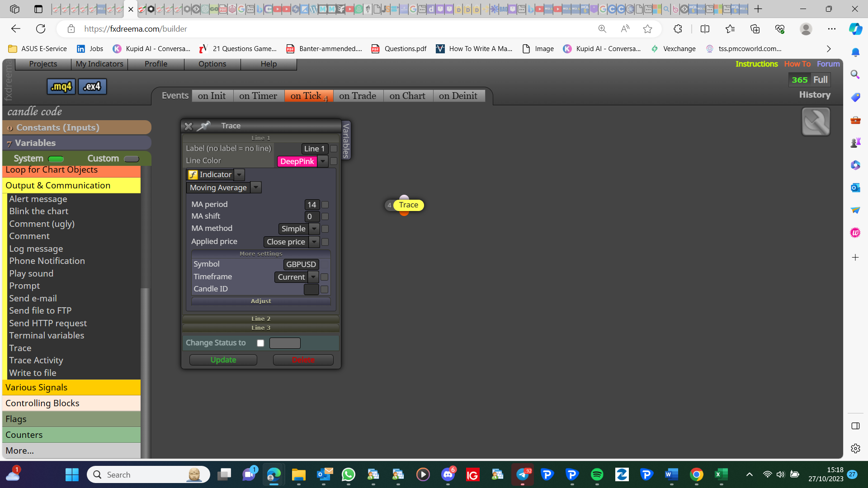Toggle the Custom blocks switch
868x488 pixels.
click(x=132, y=159)
